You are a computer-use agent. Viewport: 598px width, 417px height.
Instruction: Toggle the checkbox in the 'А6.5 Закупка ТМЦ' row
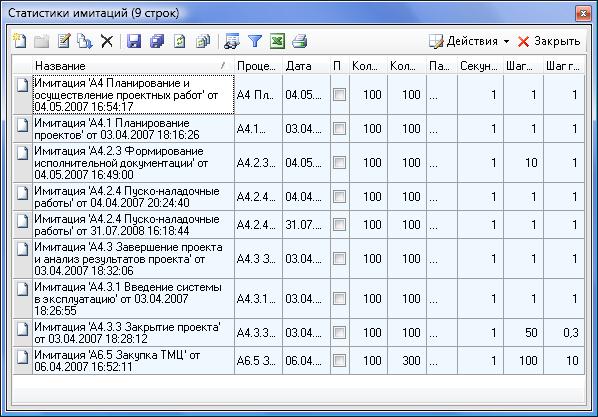point(339,361)
